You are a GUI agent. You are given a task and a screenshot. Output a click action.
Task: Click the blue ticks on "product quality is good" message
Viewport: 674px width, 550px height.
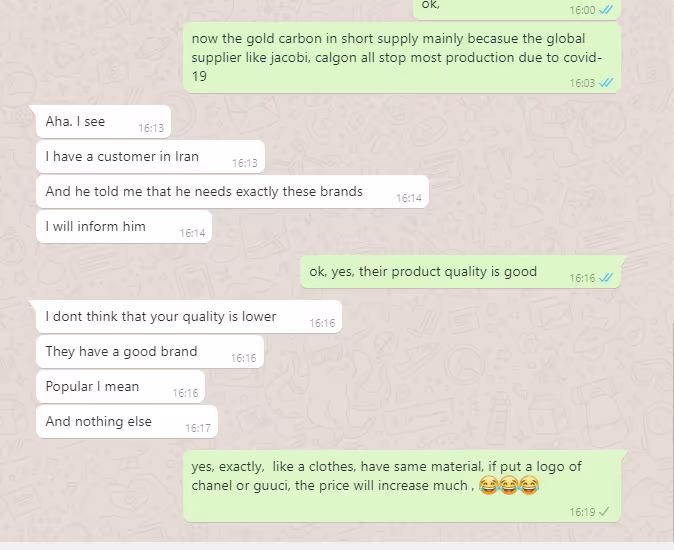click(606, 278)
